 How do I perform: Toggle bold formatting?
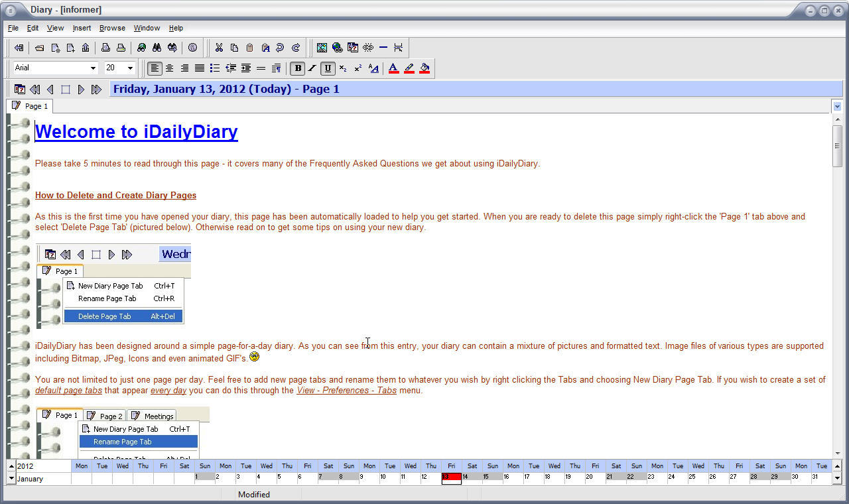tap(297, 68)
